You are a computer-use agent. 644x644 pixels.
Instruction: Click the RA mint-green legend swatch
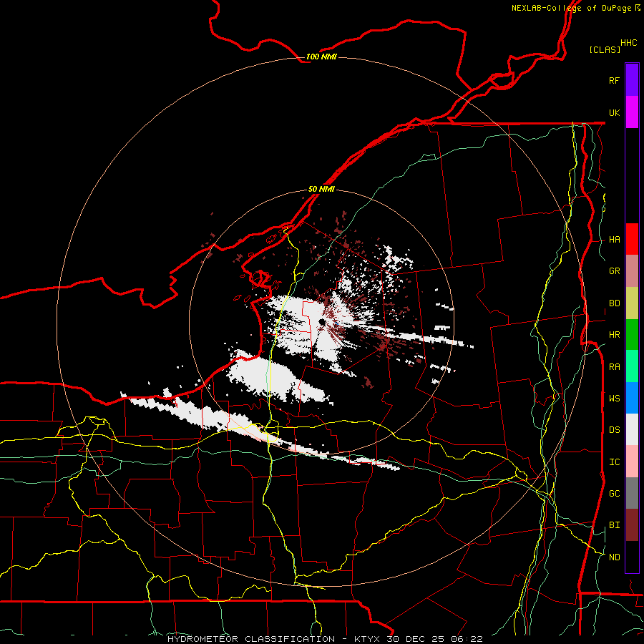(x=632, y=366)
